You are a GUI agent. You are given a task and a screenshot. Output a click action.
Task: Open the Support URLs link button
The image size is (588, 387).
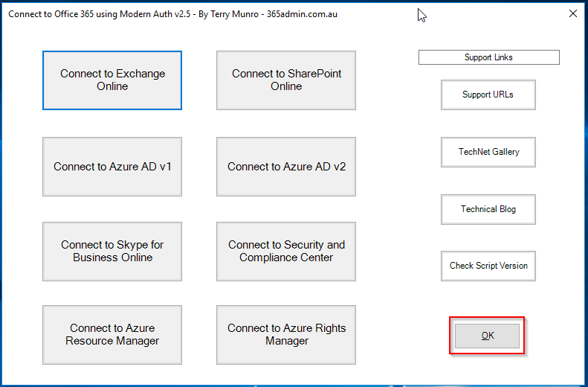[488, 95]
